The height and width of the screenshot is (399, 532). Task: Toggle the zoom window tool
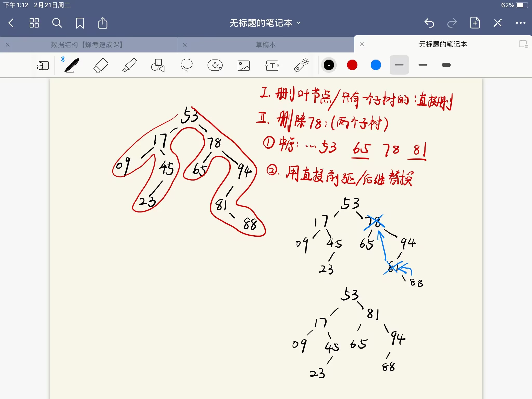43,65
